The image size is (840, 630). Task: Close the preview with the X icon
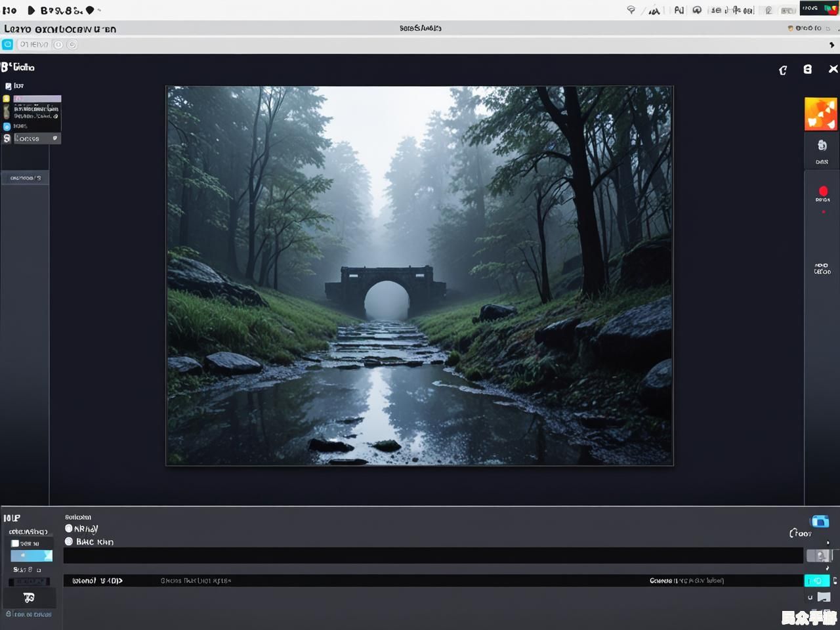coord(833,69)
